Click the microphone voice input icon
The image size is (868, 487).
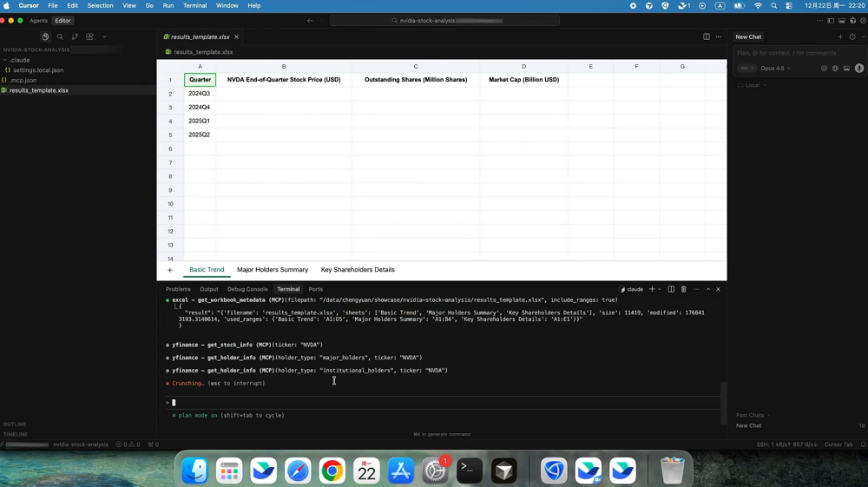tap(859, 68)
